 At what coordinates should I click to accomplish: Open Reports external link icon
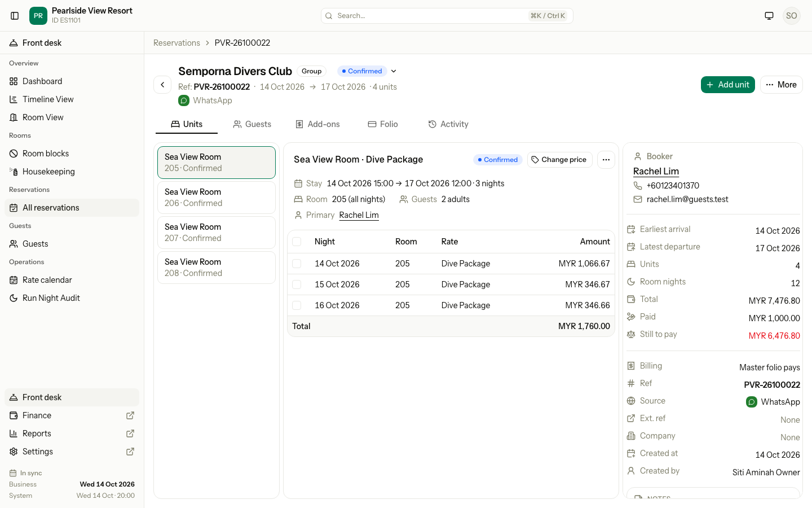click(130, 433)
